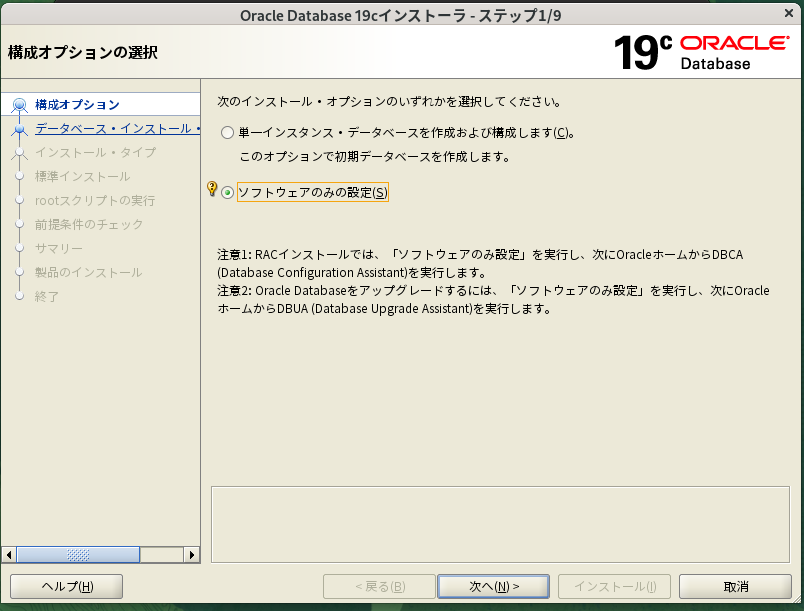Viewport: 804px width, 611px height.
Task: Click the sidebar scrollbar right arrow
Action: [192, 555]
